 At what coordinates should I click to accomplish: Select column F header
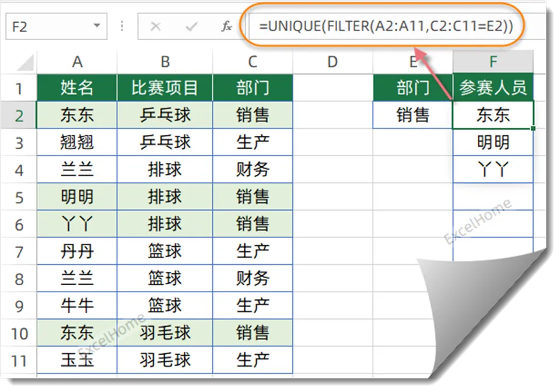[493, 62]
